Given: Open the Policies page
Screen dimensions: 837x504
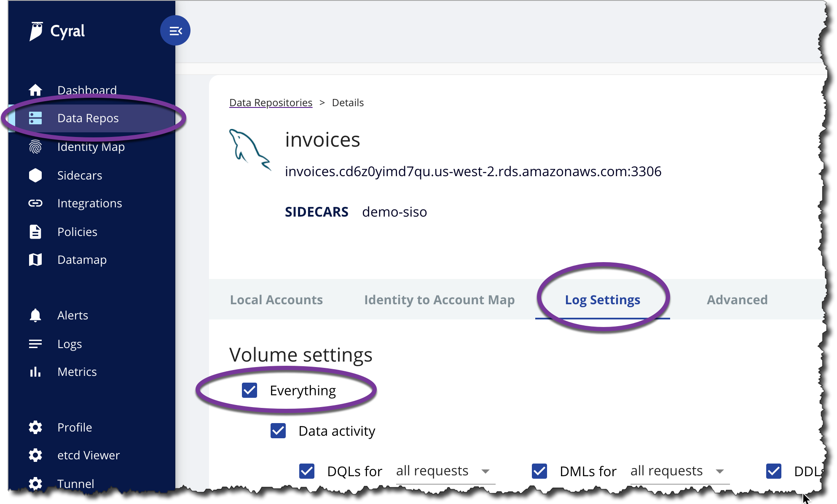Looking at the screenshot, I should [x=77, y=232].
